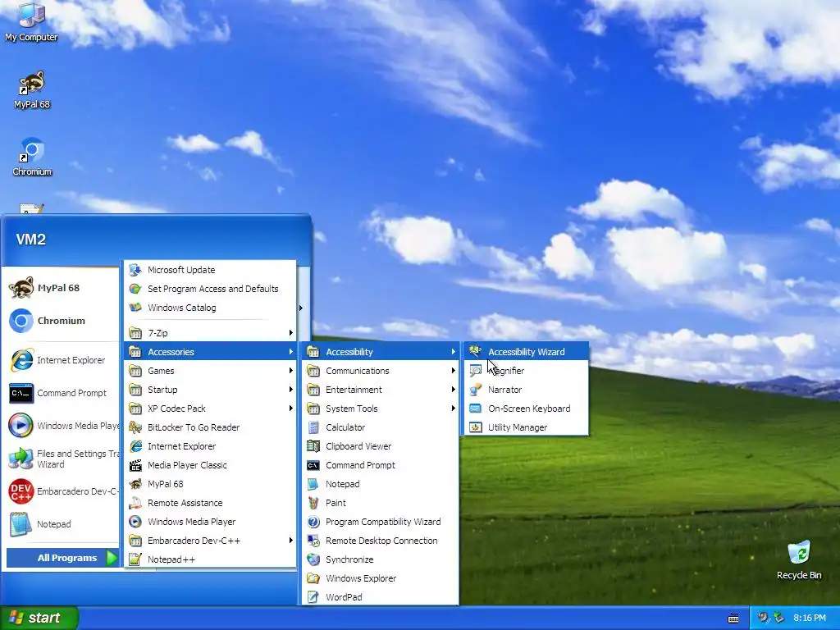Select the Chromium desktop shortcut
The height and width of the screenshot is (630, 840).
coord(32,157)
